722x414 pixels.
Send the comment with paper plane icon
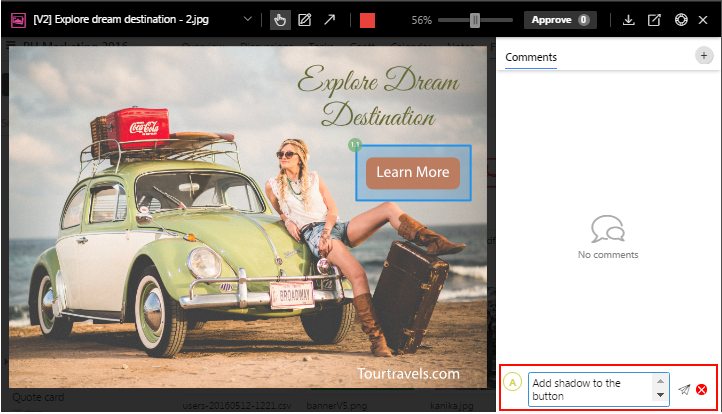tap(684, 390)
